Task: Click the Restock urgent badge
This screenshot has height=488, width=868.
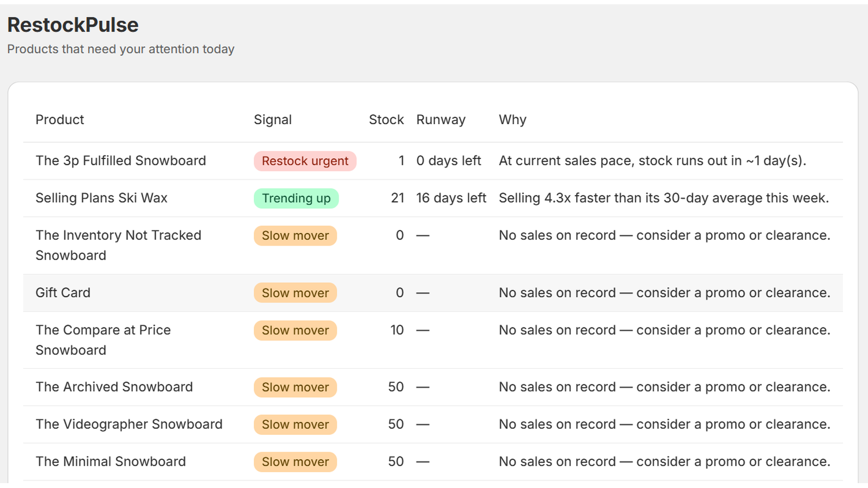Action: [305, 161]
